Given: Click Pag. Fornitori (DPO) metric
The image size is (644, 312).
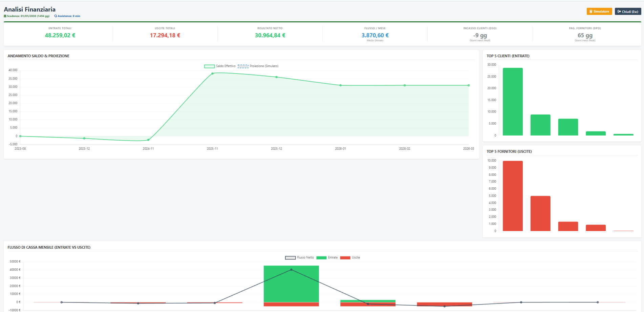Looking at the screenshot, I should click(x=585, y=35).
